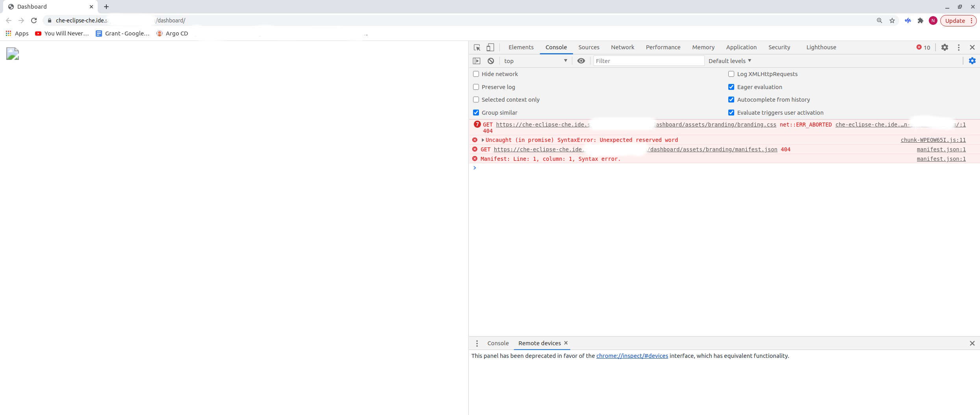Screen dimensions: 980x415
Task: Open console settings via right gear icon
Action: (x=973, y=61)
